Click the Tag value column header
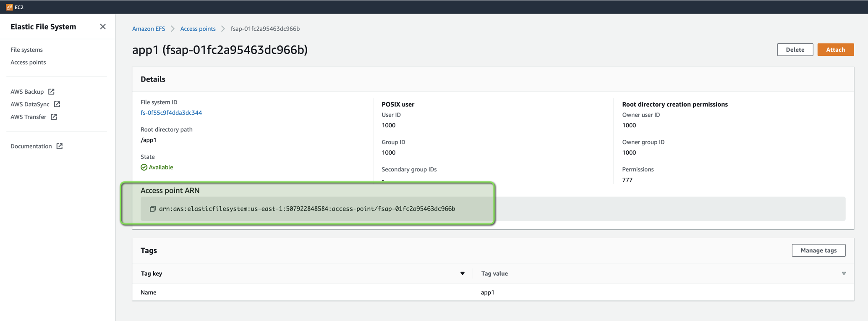The image size is (868, 321). tap(494, 274)
